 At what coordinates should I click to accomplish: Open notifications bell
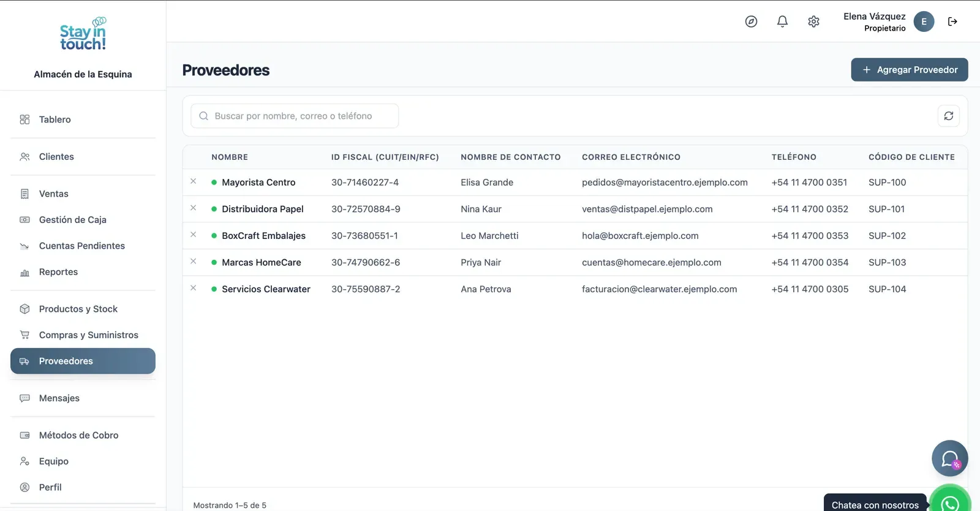coord(782,21)
